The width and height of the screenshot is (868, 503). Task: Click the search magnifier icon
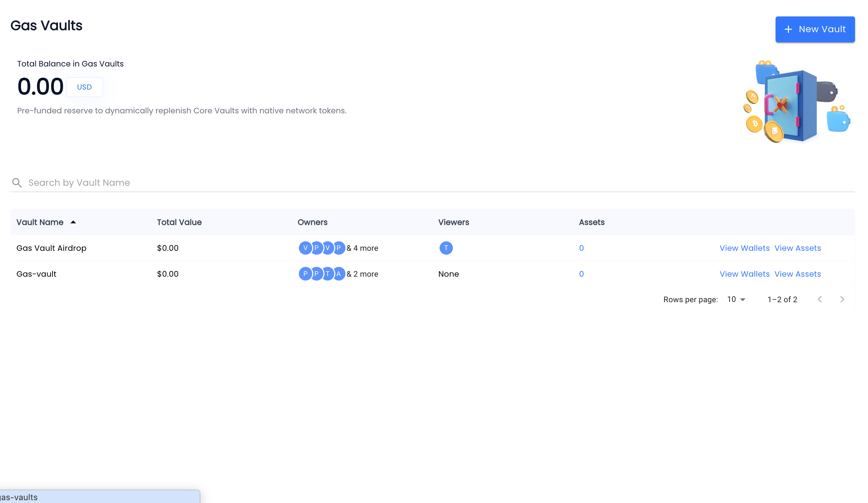pyautogui.click(x=17, y=183)
